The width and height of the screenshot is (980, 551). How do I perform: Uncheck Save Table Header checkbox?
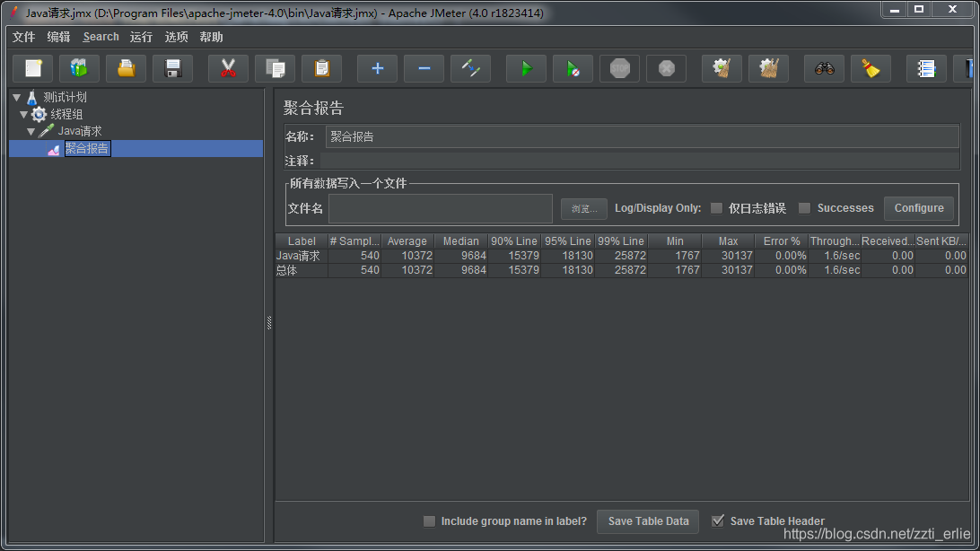click(x=718, y=520)
